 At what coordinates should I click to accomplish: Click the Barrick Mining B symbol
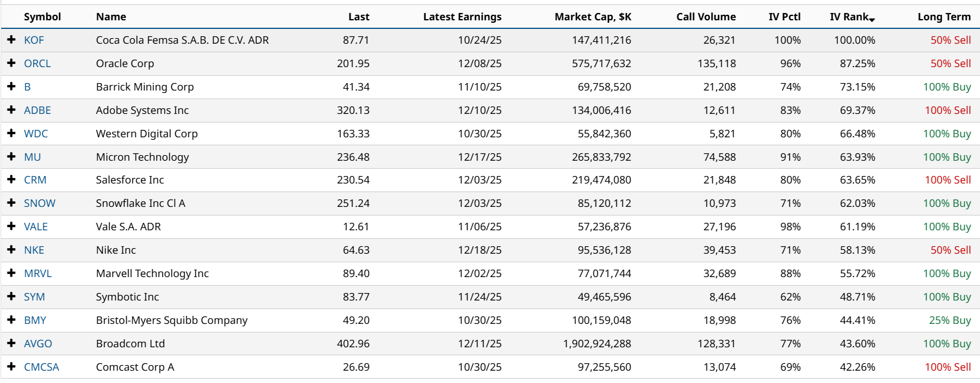coord(27,87)
